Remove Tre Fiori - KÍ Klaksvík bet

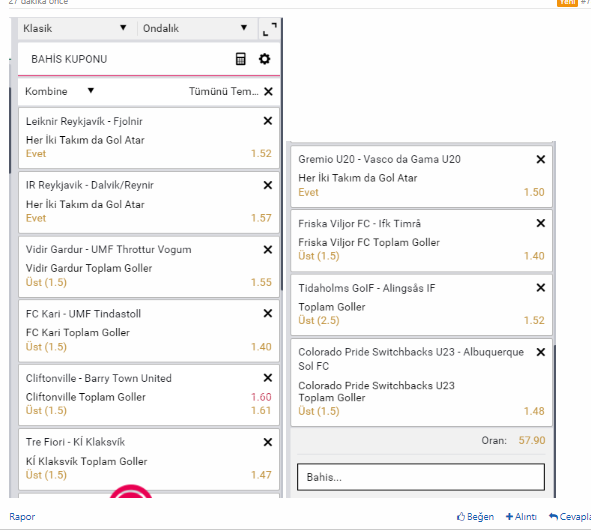coord(268,442)
